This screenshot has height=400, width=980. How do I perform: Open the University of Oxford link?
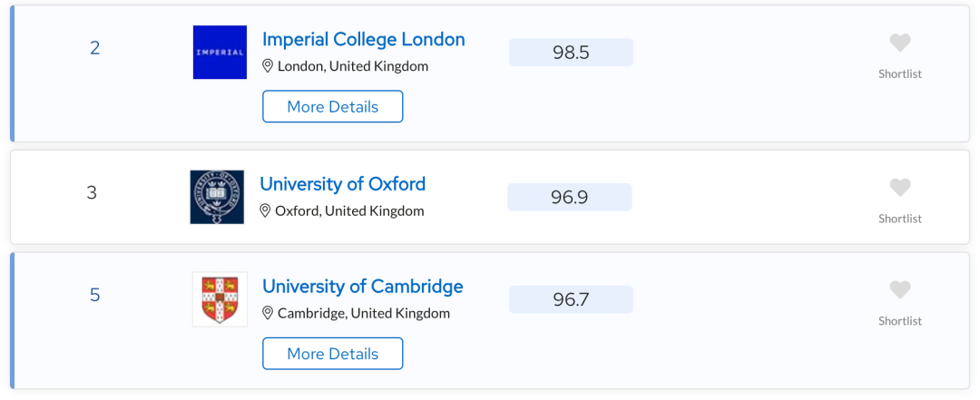tap(342, 184)
